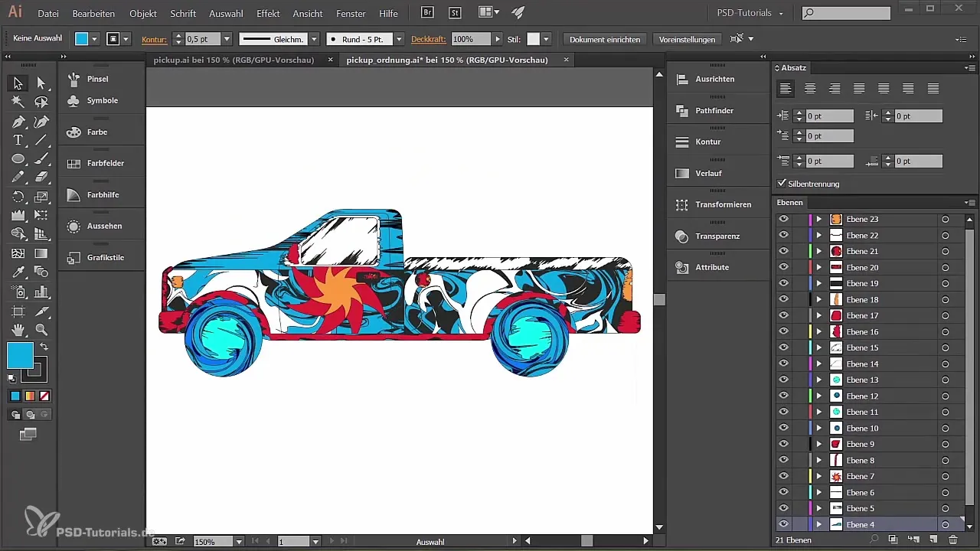Image resolution: width=980 pixels, height=551 pixels.
Task: Select the Pen tool
Action: (x=18, y=121)
